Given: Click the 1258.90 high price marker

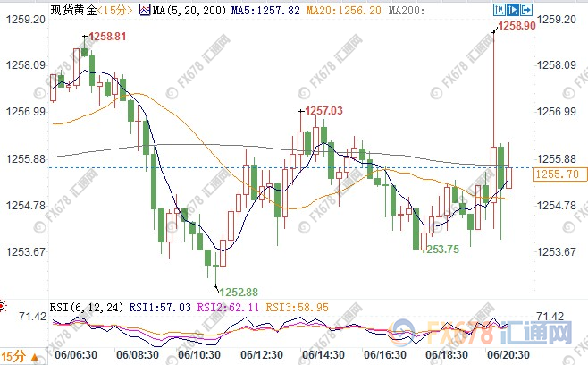Looking at the screenshot, I should click(517, 27).
